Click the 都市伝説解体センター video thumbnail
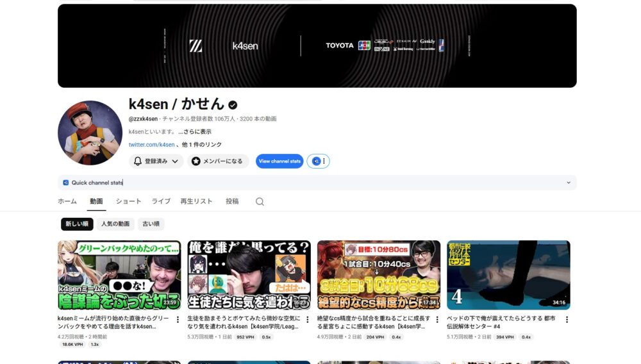This screenshot has height=364, width=641. pos(508,275)
